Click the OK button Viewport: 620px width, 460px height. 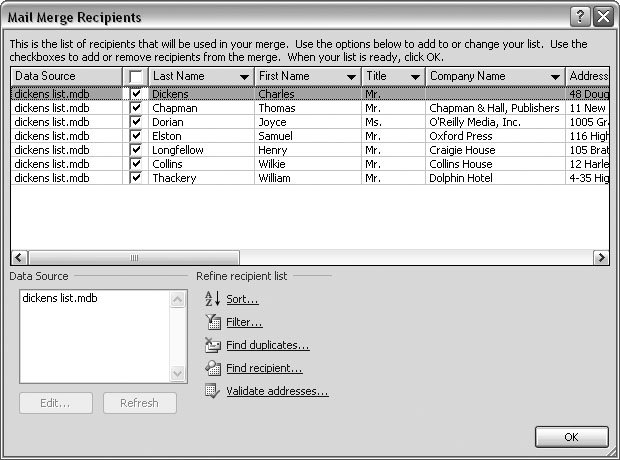click(571, 437)
